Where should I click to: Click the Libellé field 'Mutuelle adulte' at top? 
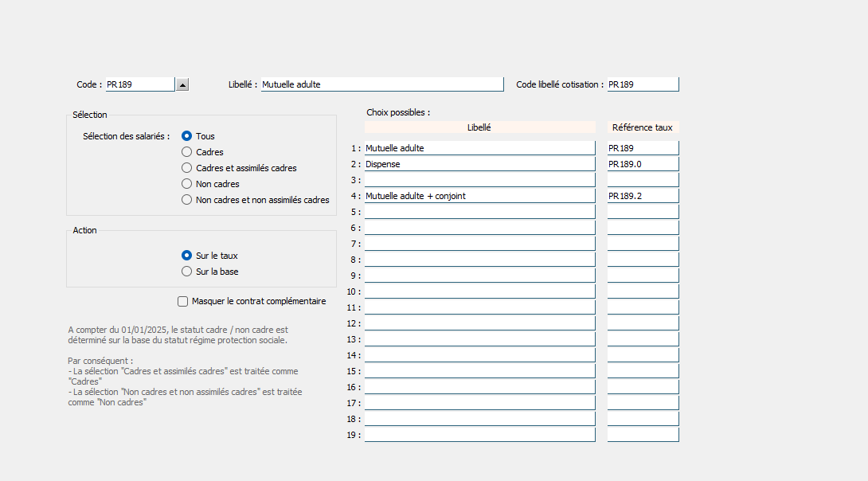382,84
